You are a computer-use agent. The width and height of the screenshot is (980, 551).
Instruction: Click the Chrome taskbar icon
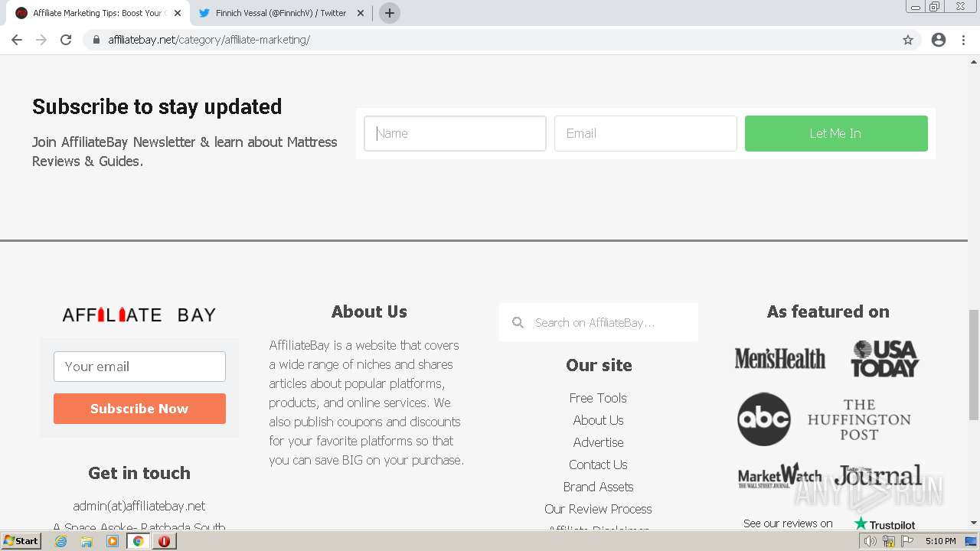[139, 541]
